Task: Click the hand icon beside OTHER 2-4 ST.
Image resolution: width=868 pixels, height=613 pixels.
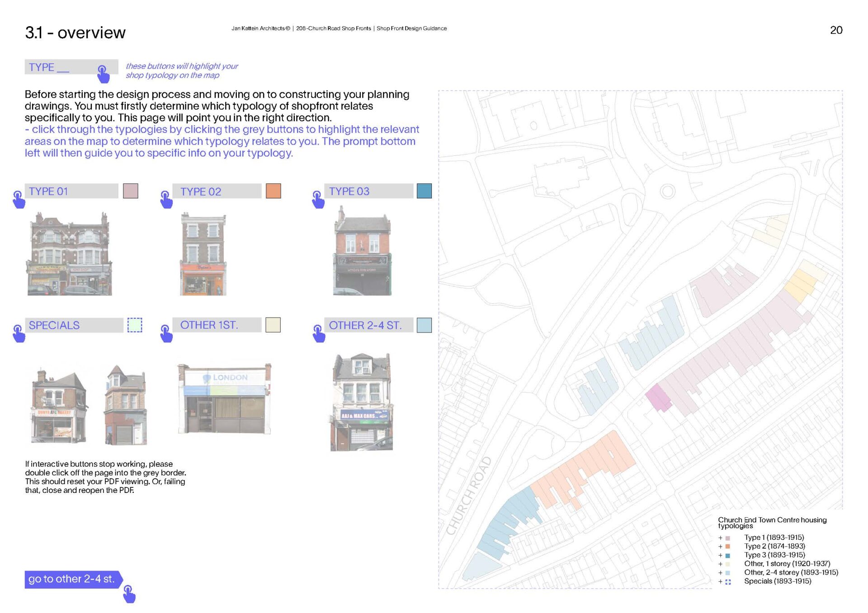Action: click(x=319, y=333)
